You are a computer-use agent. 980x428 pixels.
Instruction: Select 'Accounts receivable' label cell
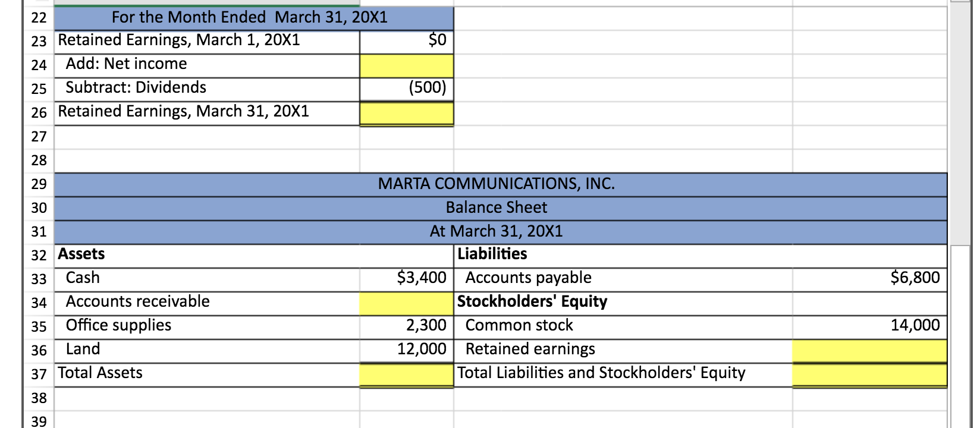pyautogui.click(x=207, y=304)
